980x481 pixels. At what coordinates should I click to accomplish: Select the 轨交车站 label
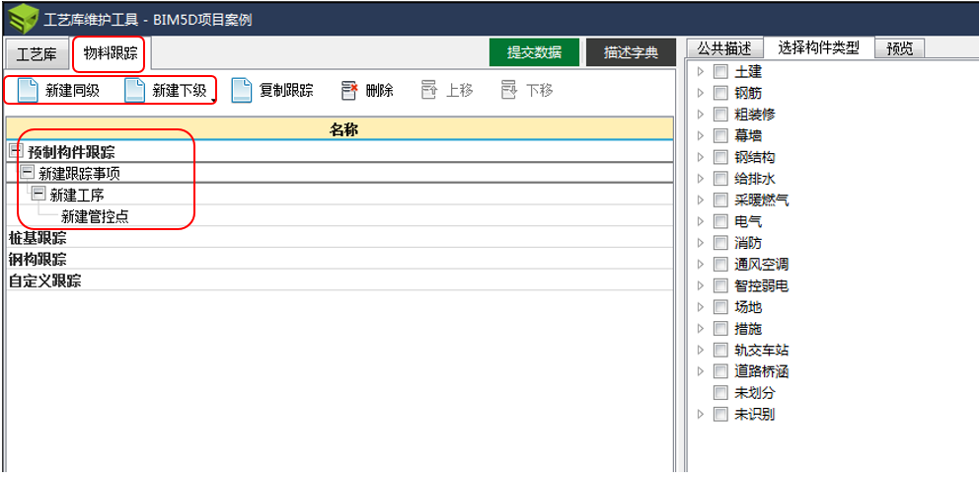pyautogui.click(x=761, y=351)
